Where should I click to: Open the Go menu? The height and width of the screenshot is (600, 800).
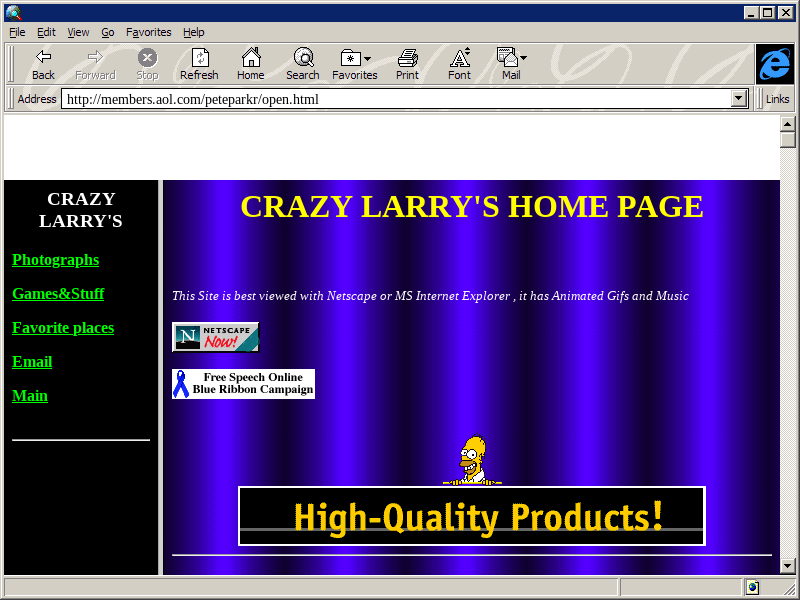tap(108, 32)
